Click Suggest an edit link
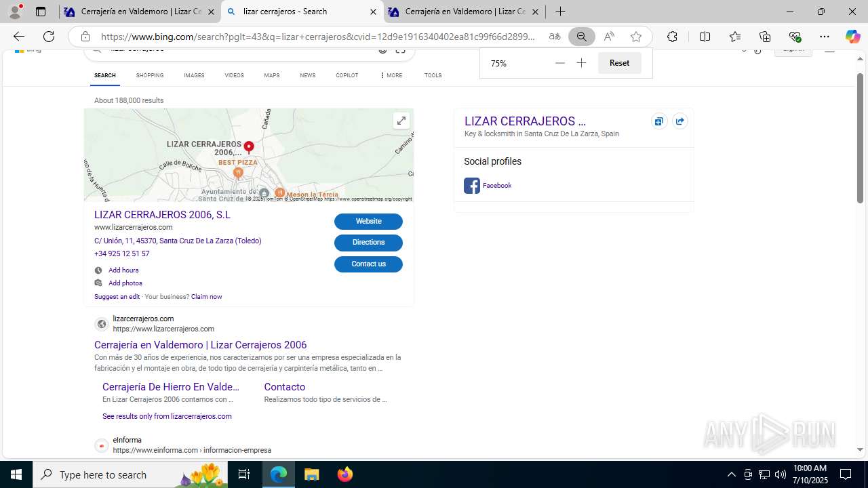This screenshot has width=868, height=488. pos(117,297)
